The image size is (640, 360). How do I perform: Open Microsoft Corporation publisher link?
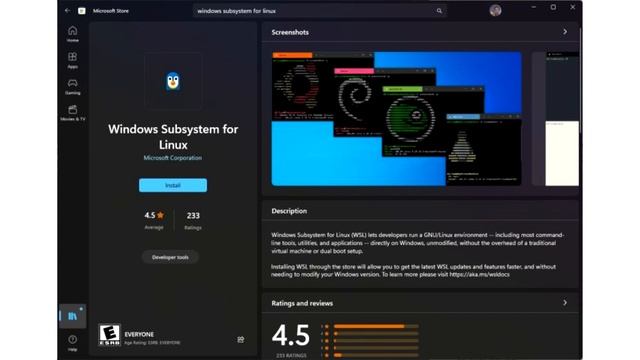coord(173,158)
